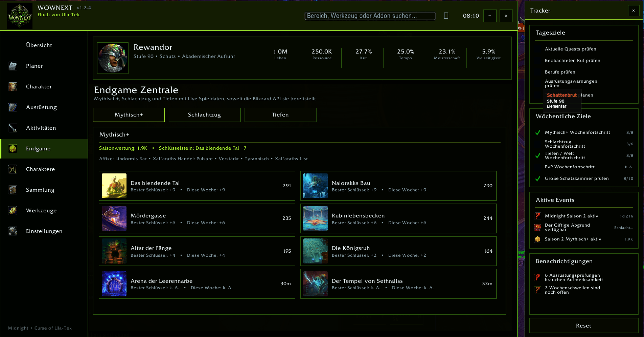Click Arena der Leerennarbe dungeon image
The height and width of the screenshot is (337, 644).
point(114,284)
